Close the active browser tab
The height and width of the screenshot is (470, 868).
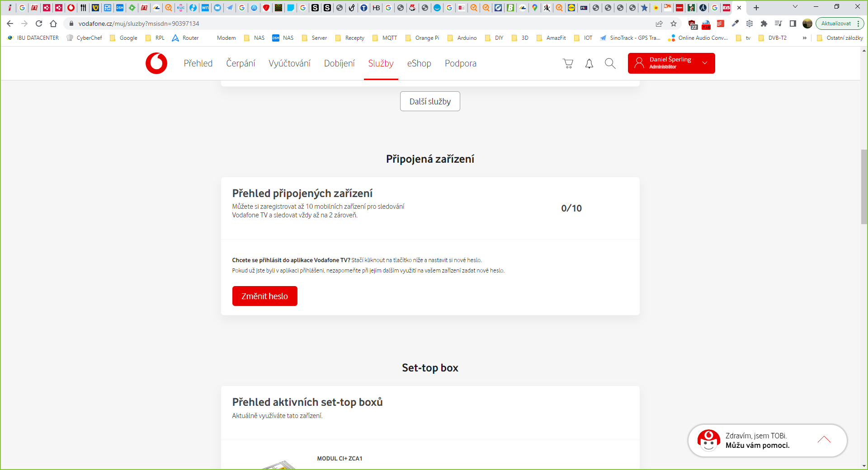tap(739, 8)
